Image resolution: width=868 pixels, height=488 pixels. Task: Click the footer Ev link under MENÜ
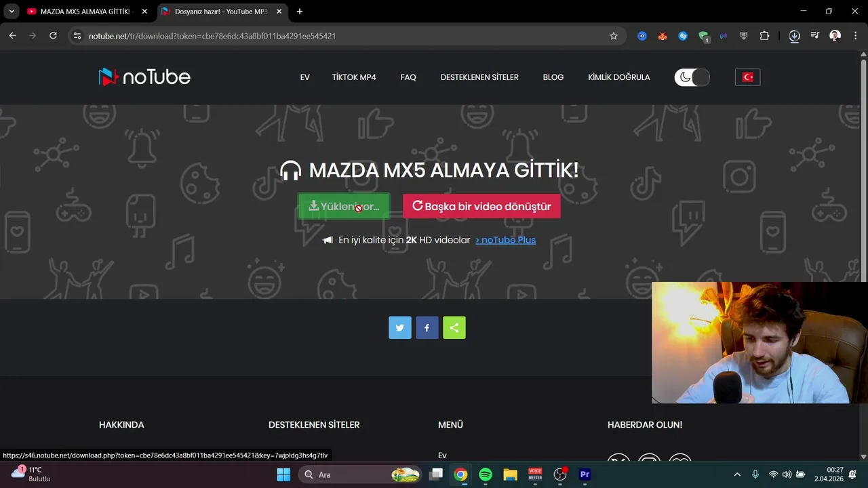click(x=442, y=455)
